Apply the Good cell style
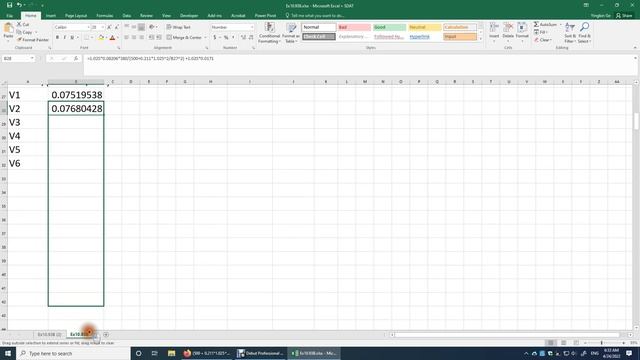 [x=389, y=27]
